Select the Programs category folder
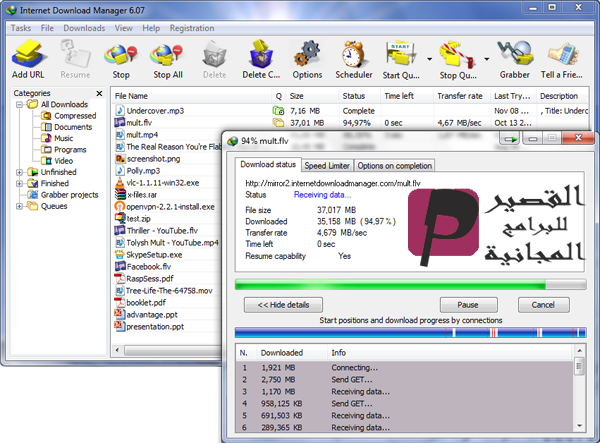 tap(64, 150)
